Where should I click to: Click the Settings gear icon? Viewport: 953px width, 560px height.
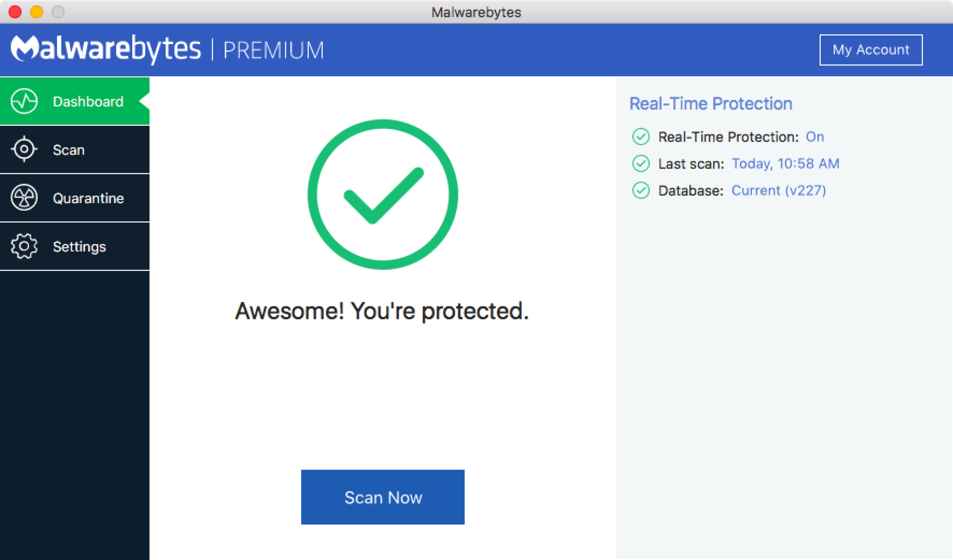(23, 247)
